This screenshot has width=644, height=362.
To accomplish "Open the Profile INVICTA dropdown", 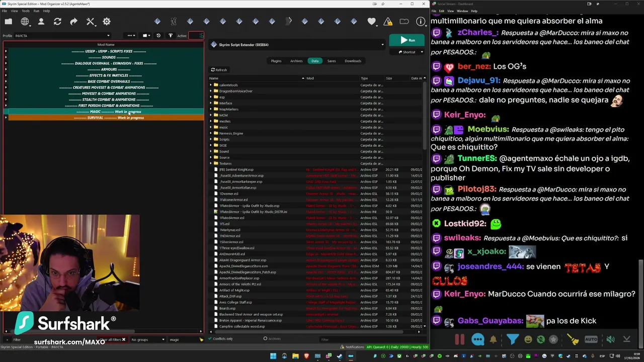I will (x=63, y=36).
